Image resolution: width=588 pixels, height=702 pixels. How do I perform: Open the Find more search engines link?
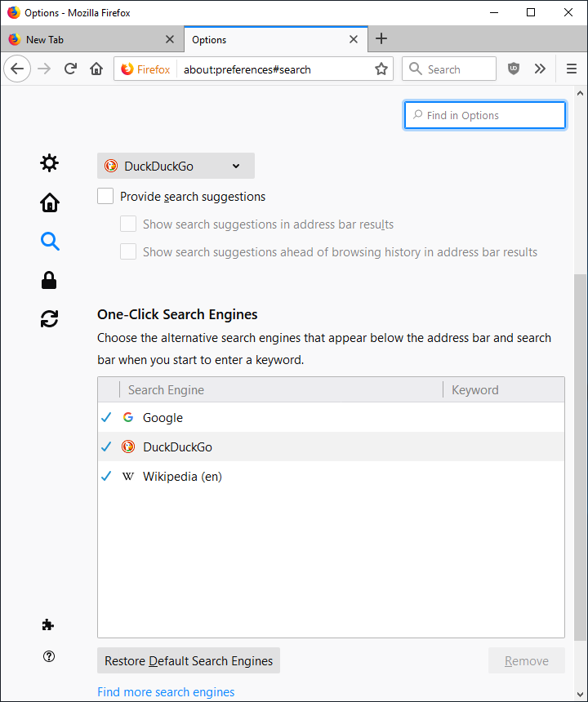coord(166,692)
